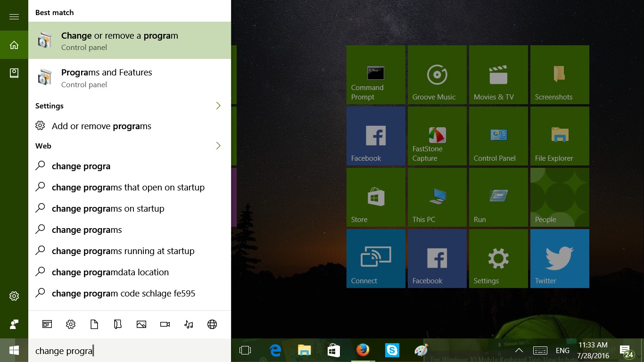Image resolution: width=644 pixels, height=362 pixels.
Task: Open the Programs and Features result
Action: [130, 78]
